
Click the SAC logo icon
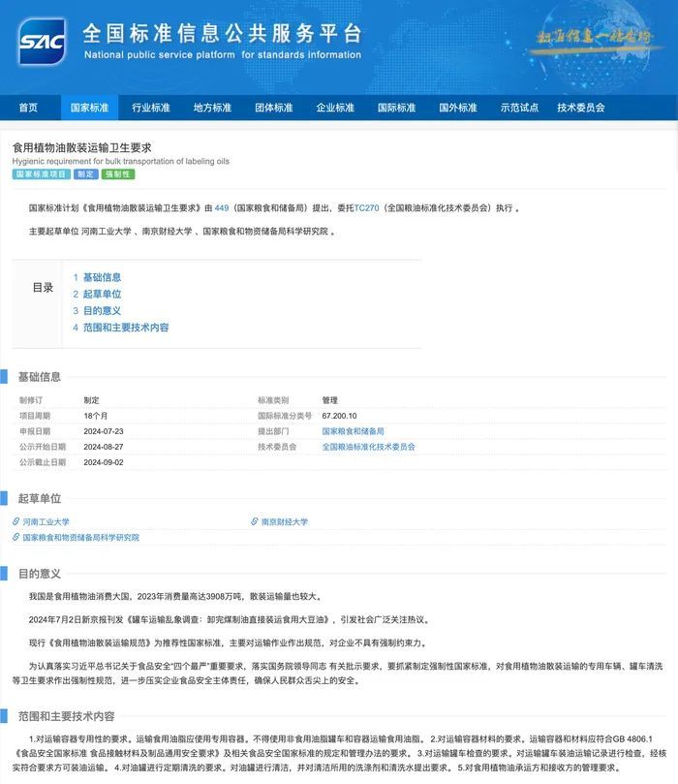click(42, 42)
